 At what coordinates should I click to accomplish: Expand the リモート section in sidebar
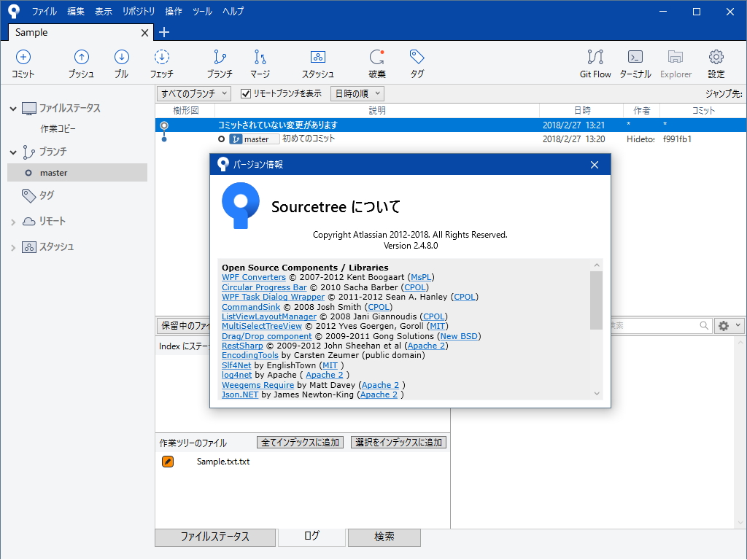13,221
